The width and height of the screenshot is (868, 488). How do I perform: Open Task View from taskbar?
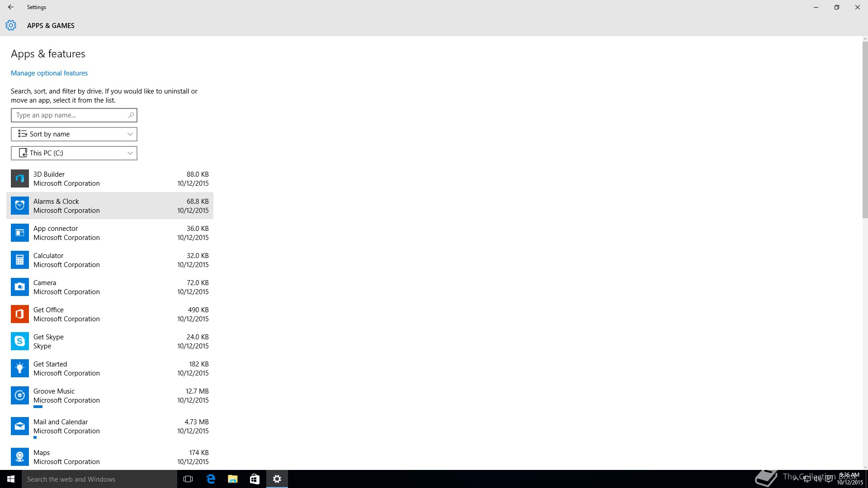pos(188,479)
